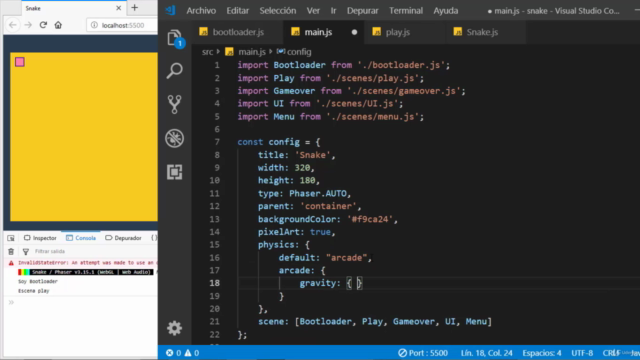Open the Manage gear menu
This screenshot has width=640, height=360.
pyautogui.click(x=175, y=328)
